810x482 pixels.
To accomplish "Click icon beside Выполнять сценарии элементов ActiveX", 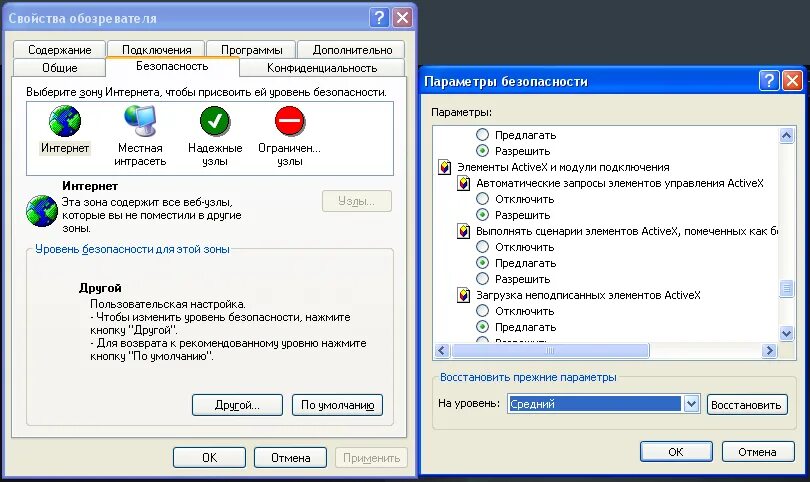I will pos(464,231).
